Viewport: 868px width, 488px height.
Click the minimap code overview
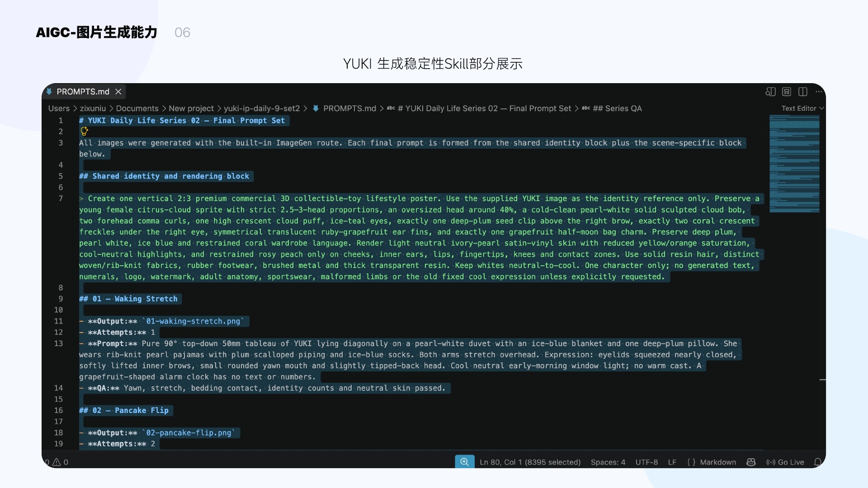pyautogui.click(x=794, y=164)
